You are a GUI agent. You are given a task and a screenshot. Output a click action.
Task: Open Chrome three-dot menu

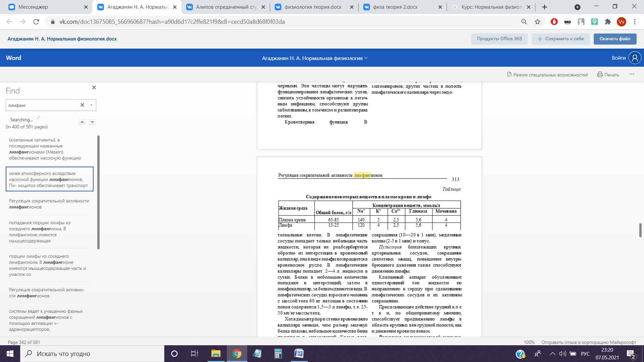(x=635, y=22)
